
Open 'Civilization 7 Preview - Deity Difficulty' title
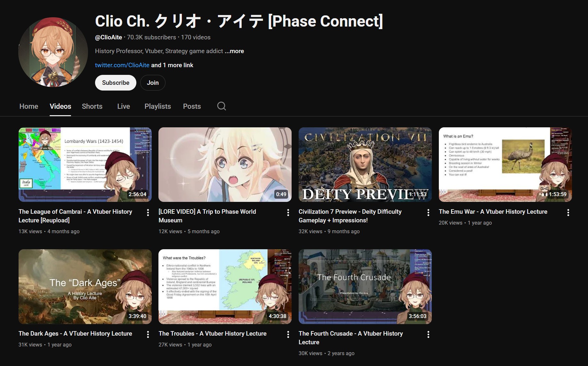tap(350, 216)
